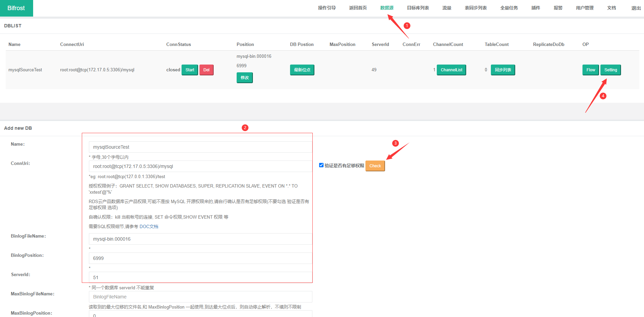Open the 插件 navigation item
Viewport: 644px width, 317px height.
[x=535, y=8]
